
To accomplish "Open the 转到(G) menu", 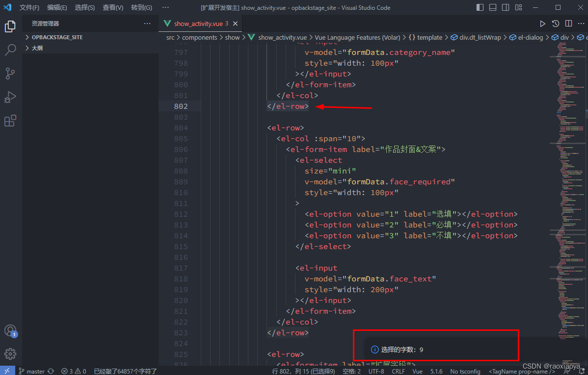I will click(x=141, y=7).
